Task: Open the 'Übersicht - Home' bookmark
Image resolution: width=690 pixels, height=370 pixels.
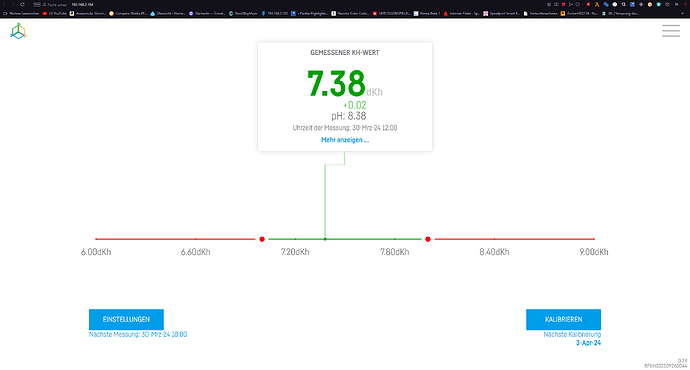Action: (168, 14)
